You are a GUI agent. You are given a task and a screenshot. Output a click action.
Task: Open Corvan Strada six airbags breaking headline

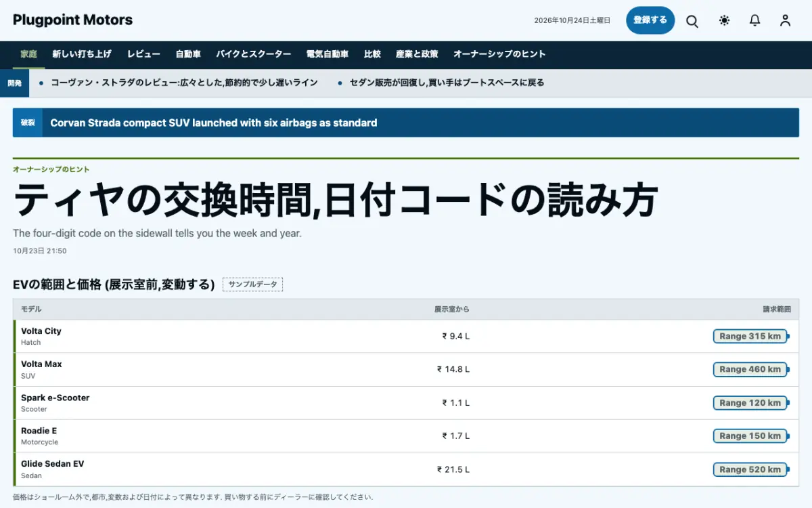[x=214, y=123]
